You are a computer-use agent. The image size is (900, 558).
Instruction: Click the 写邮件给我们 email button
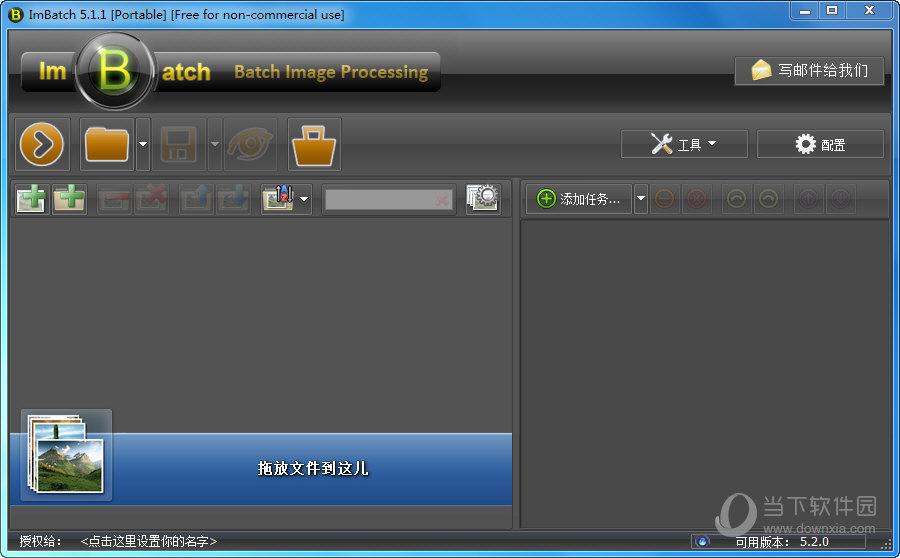[809, 71]
